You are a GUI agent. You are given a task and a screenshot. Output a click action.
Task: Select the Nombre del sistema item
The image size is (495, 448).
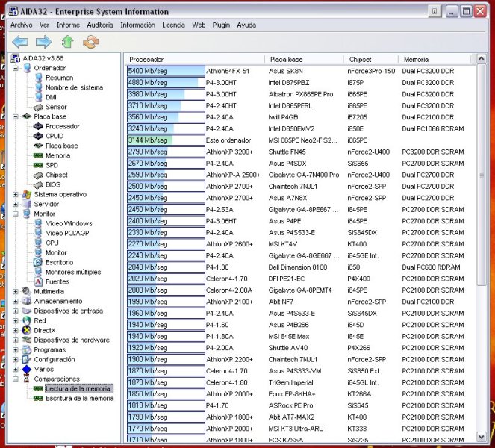click(x=74, y=87)
